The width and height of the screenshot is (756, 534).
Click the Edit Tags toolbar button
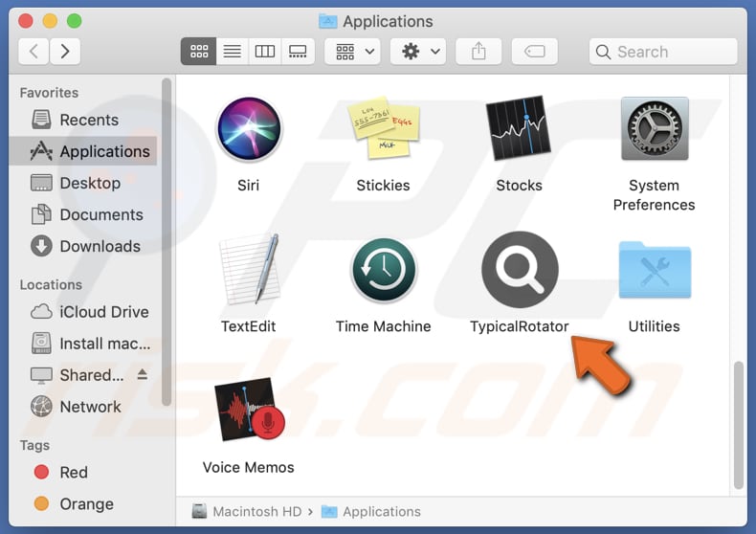click(x=535, y=51)
